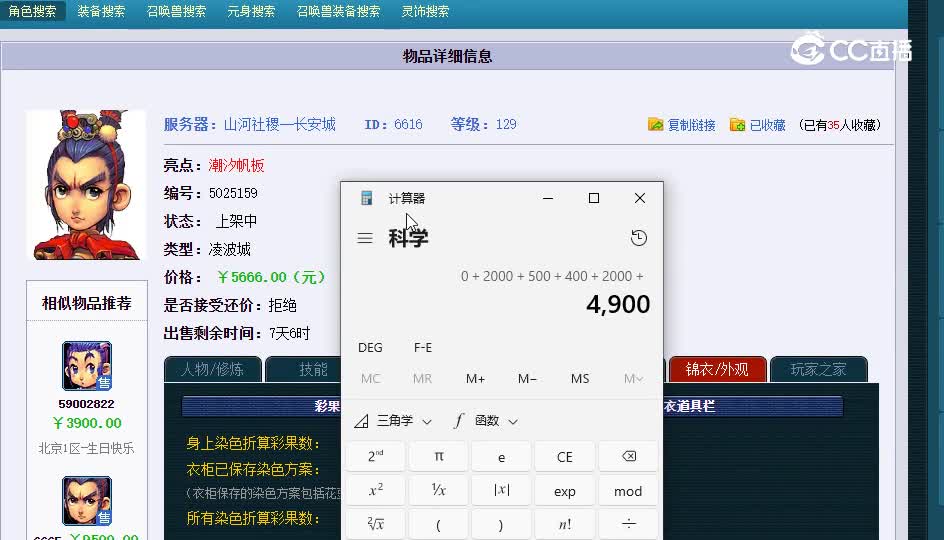The width and height of the screenshot is (944, 540).
Task: Maximize the calculator window
Action: pyautogui.click(x=594, y=198)
